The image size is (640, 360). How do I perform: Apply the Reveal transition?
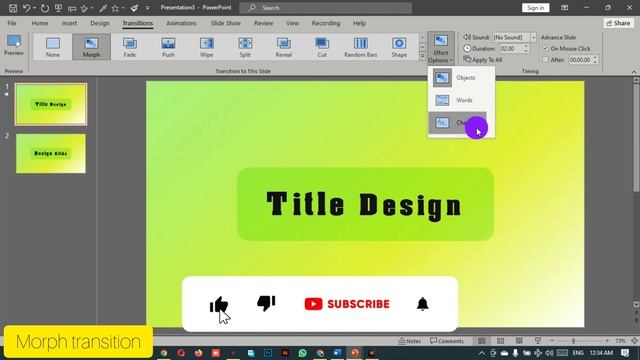[x=284, y=47]
